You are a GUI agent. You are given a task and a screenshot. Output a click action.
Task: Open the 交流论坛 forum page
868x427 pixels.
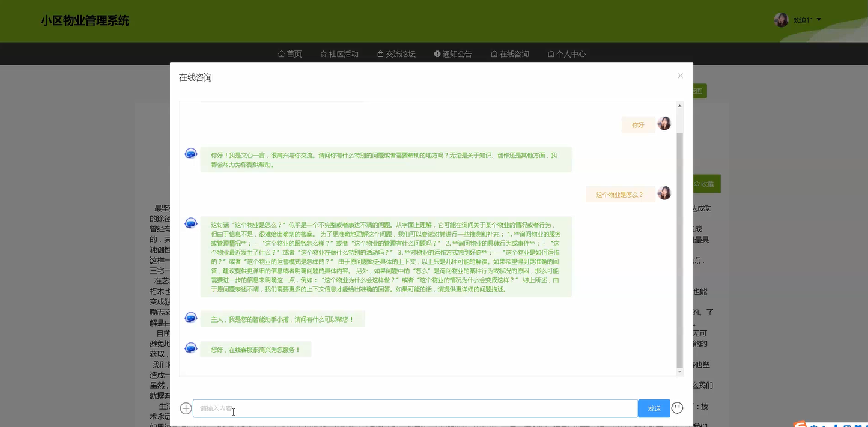(x=396, y=53)
